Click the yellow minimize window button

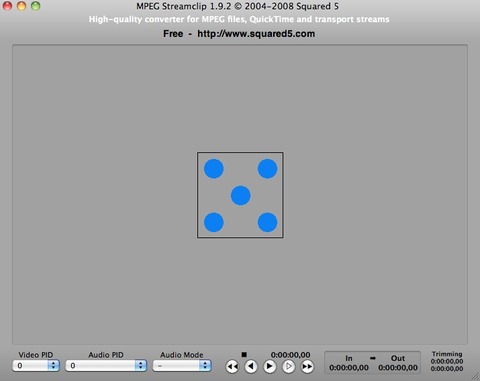[x=21, y=6]
